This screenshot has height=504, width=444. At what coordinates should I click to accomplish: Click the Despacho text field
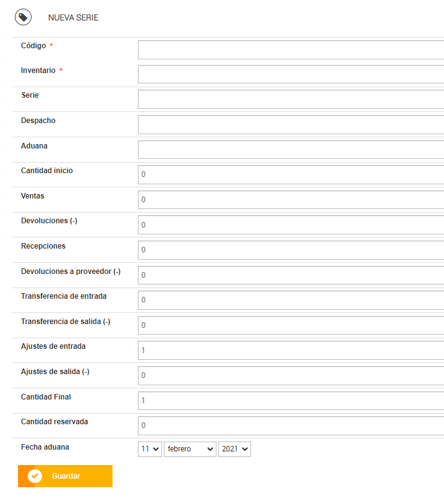coord(291,124)
